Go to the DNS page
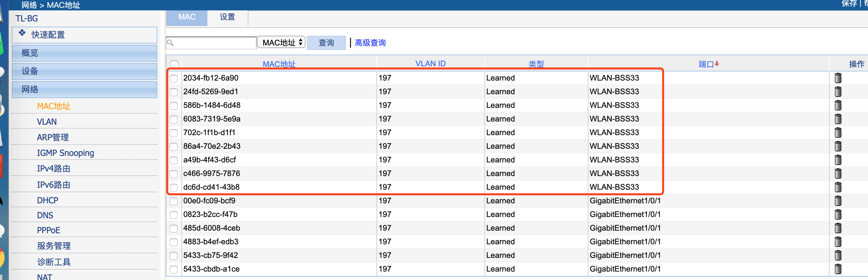Screen dimensions: 868x280 pyautogui.click(x=45, y=215)
